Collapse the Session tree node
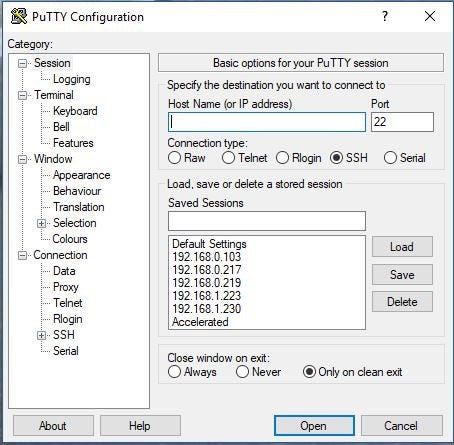 tap(22, 63)
